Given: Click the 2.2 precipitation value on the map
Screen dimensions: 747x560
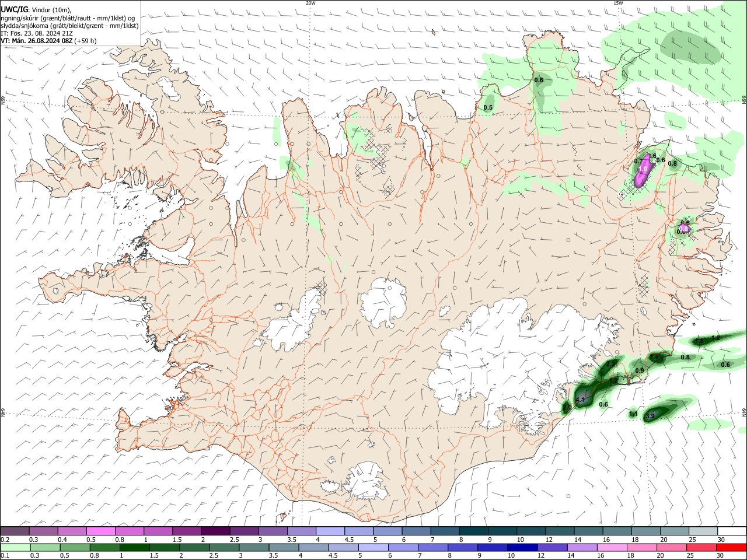Looking at the screenshot, I should tap(610, 364).
